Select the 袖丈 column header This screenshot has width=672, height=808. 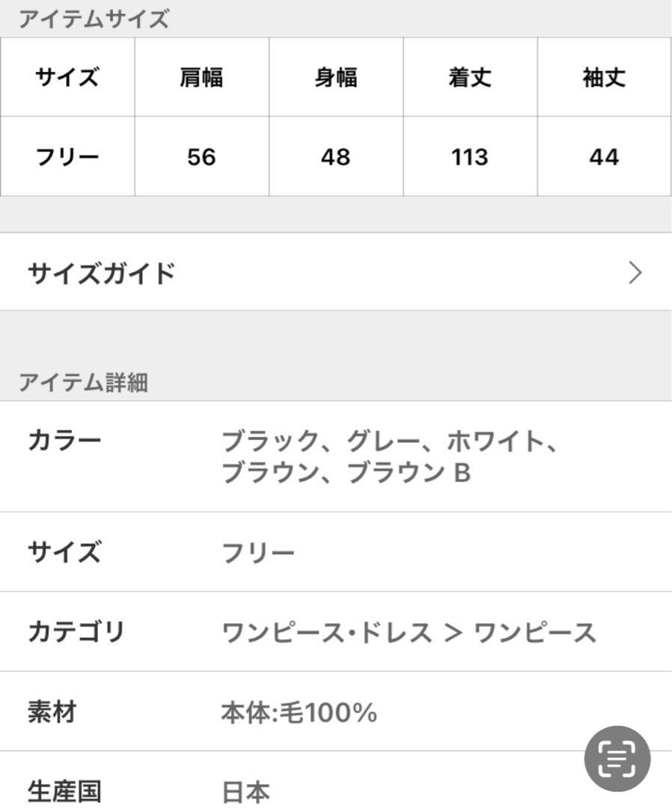(x=604, y=77)
